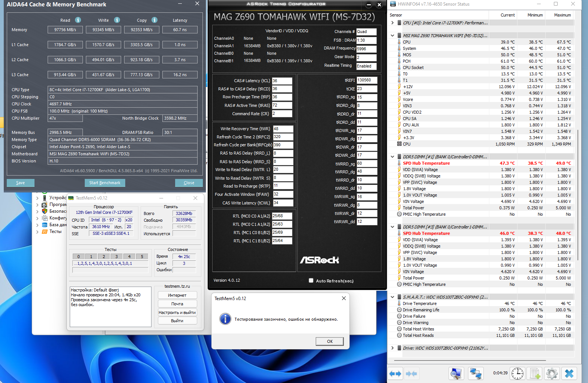Click the Close button in AIDA64 benchmark
Screen dimensions: 588x383
(189, 183)
